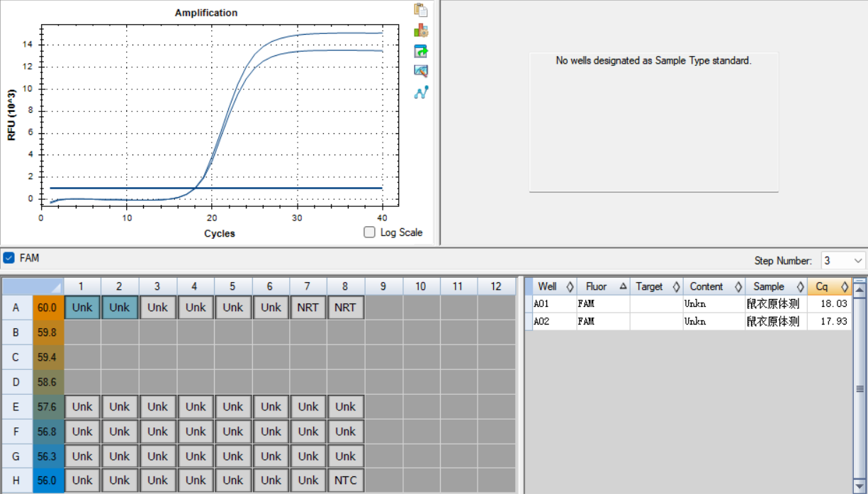
Task: Click the Amplification chart title
Action: (206, 13)
